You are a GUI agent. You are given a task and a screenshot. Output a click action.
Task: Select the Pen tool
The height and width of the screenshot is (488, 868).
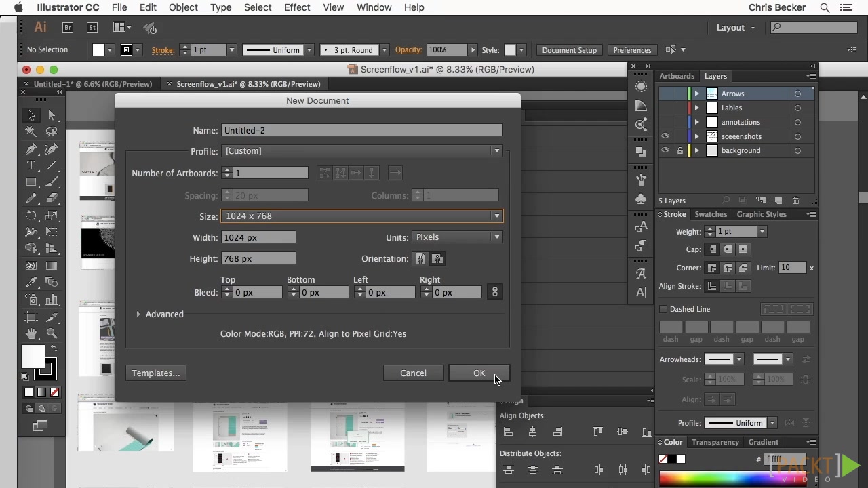point(31,149)
